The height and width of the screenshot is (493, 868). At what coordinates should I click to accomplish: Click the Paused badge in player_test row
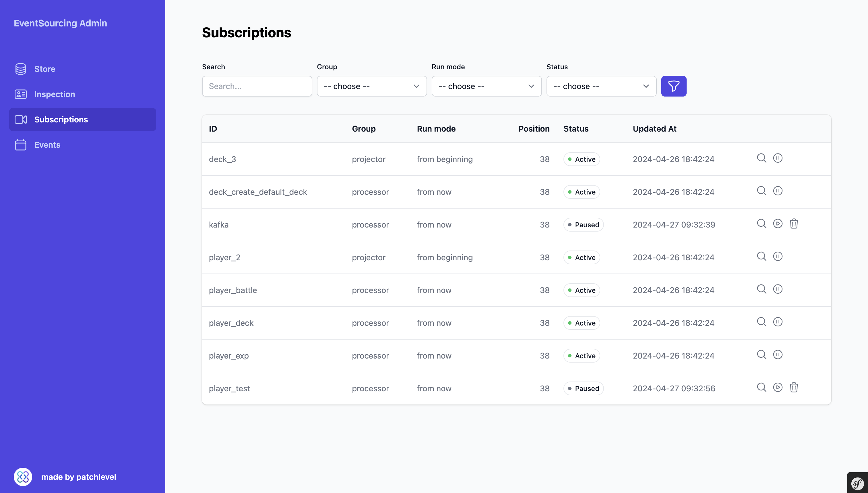[583, 388]
